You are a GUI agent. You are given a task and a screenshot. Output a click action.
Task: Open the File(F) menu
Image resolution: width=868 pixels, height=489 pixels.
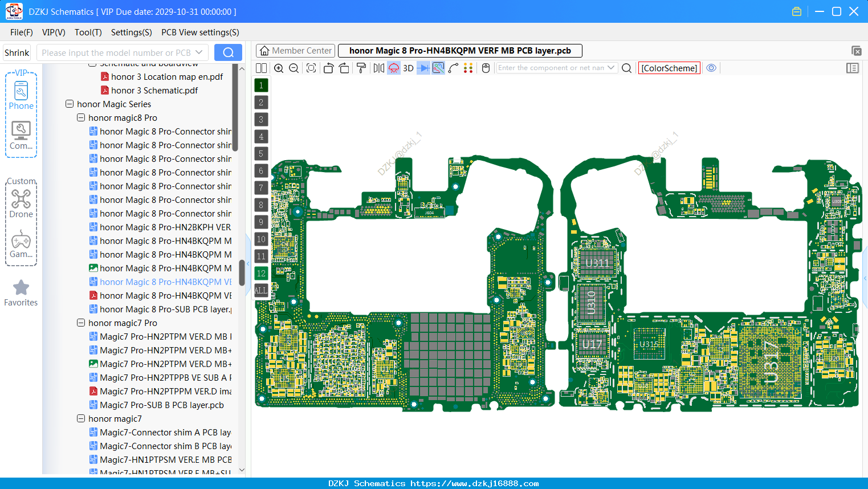click(22, 32)
